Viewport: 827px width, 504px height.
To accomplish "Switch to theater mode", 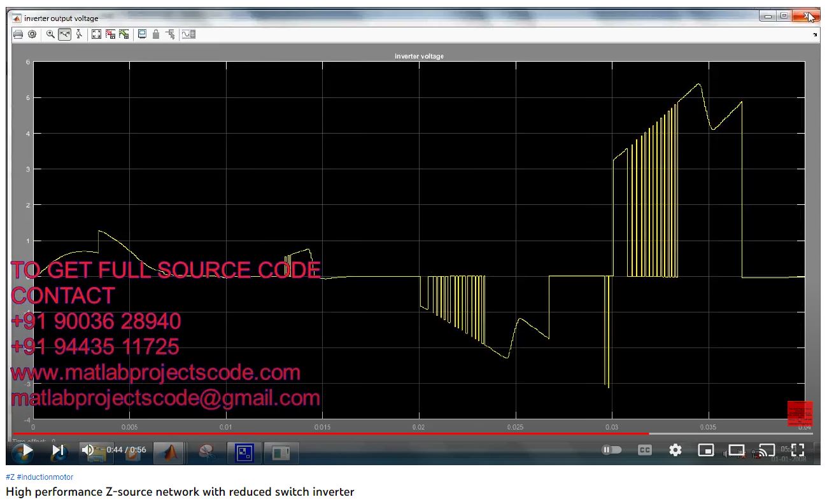I will coord(737,450).
